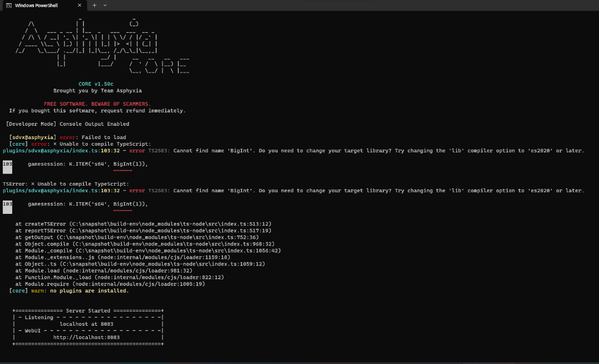Click the CORE v1.50c version text
This screenshot has width=599, height=364.
pos(96,84)
